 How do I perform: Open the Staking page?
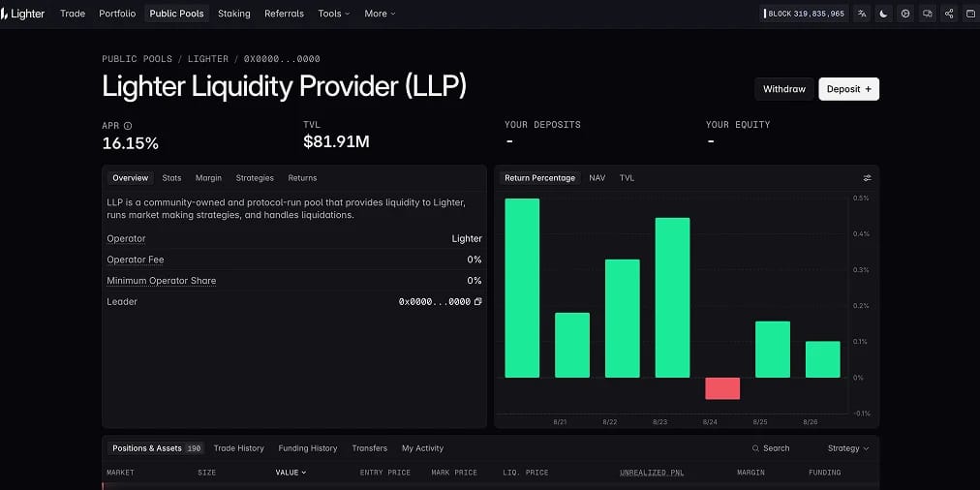point(233,14)
